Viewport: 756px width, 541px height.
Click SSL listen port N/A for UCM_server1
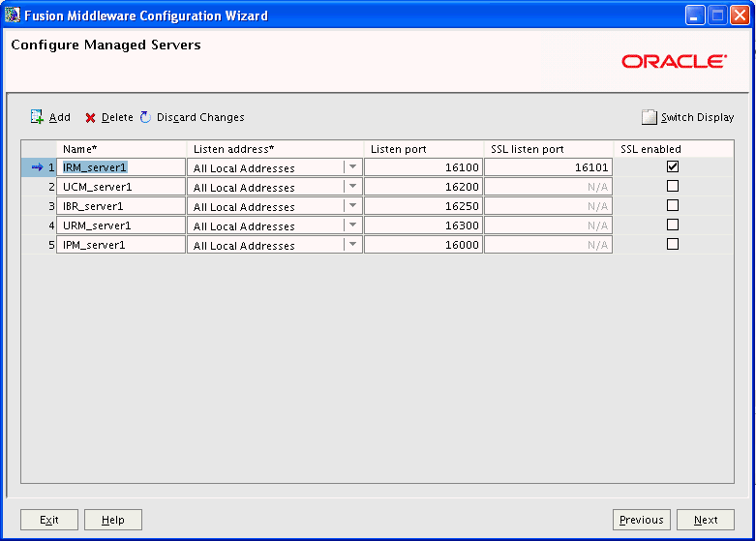[x=548, y=187]
